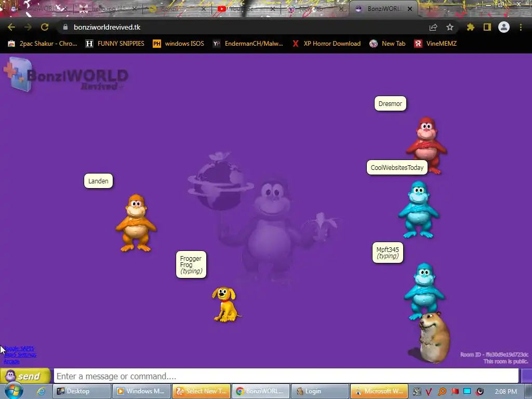
Task: Open the 2pac Shakur bookmark
Action: tap(43, 44)
